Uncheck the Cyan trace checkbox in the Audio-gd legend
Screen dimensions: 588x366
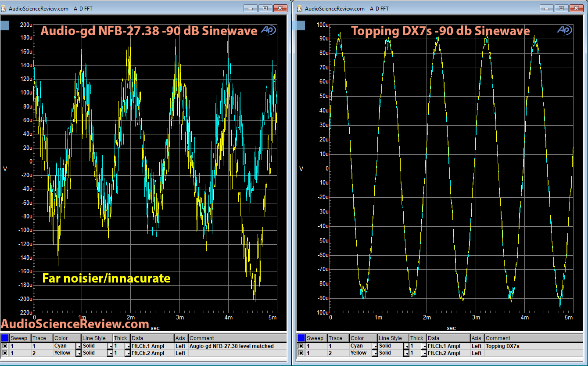pos(5,346)
